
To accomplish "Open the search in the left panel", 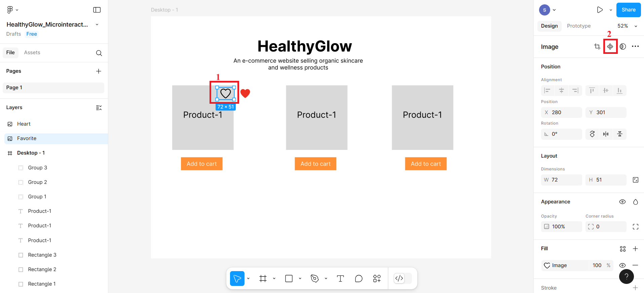I will pos(99,53).
